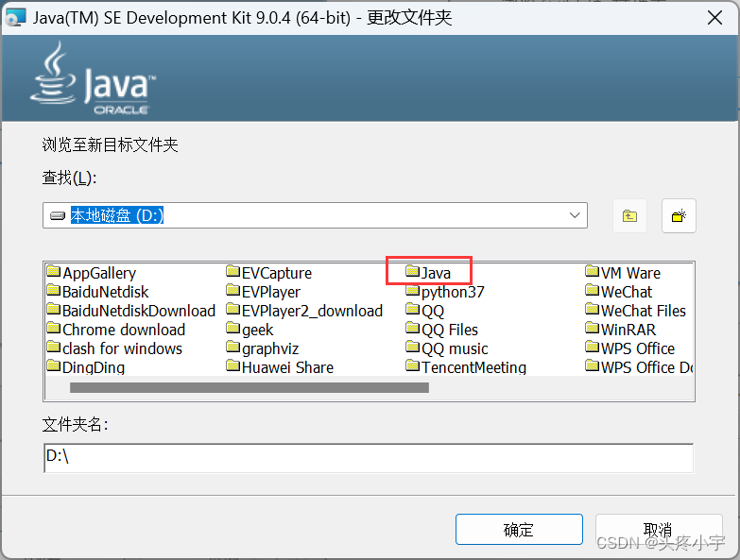Select the clash for windows folder
The width and height of the screenshot is (740, 560).
coord(114,348)
